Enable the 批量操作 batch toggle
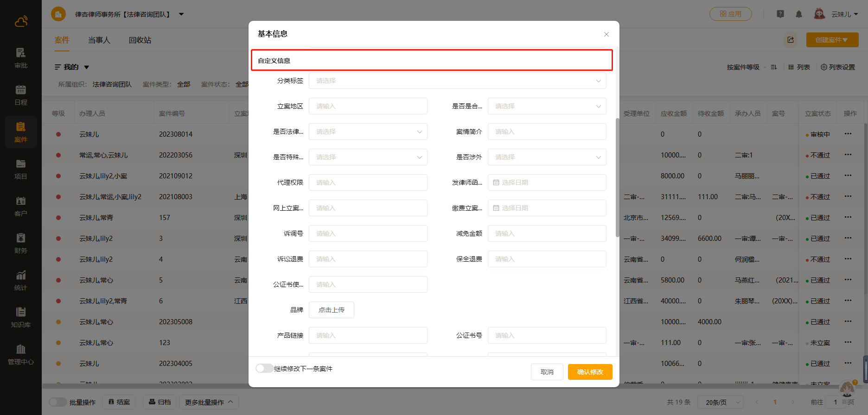Image resolution: width=868 pixels, height=415 pixels. [57, 402]
